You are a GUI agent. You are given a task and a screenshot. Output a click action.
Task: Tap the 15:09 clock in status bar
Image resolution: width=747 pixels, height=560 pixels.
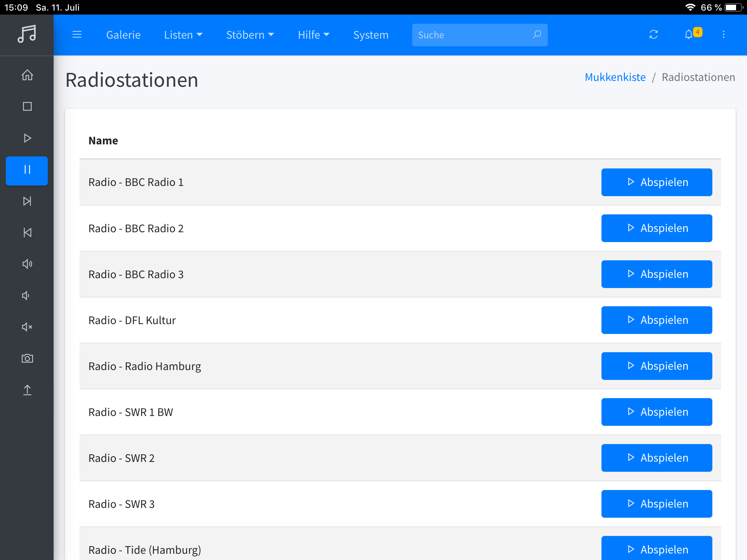[x=16, y=7]
